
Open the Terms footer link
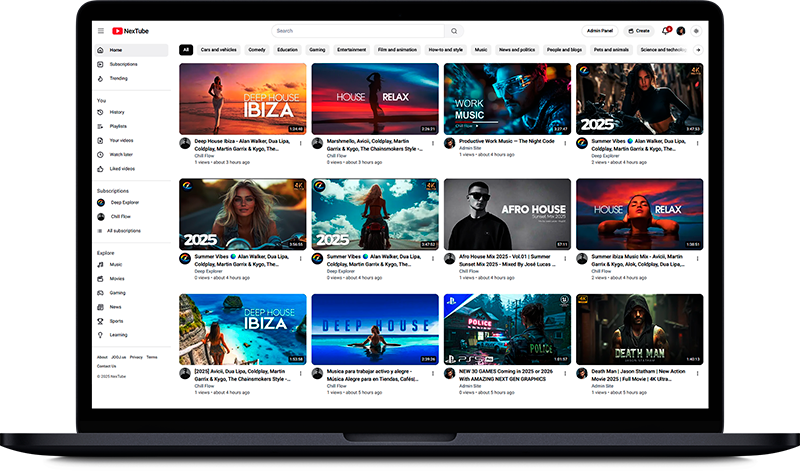click(x=152, y=357)
